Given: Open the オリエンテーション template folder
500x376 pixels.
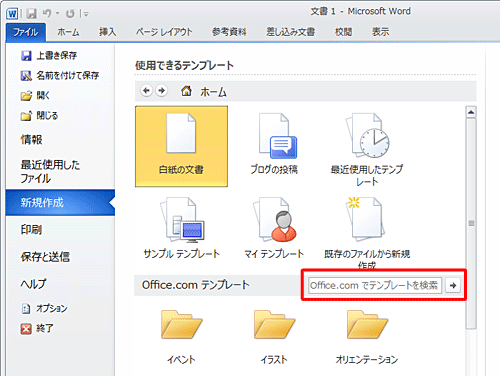Looking at the screenshot, I should [367, 337].
